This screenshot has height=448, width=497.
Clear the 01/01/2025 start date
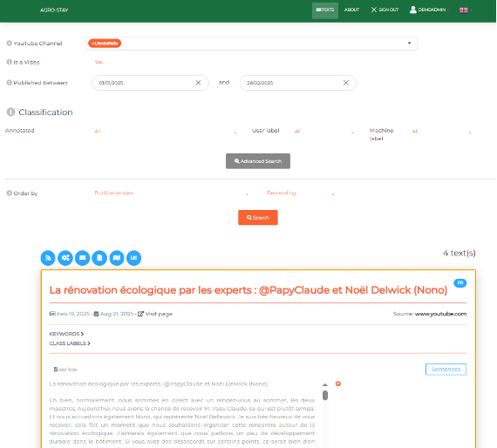[198, 83]
